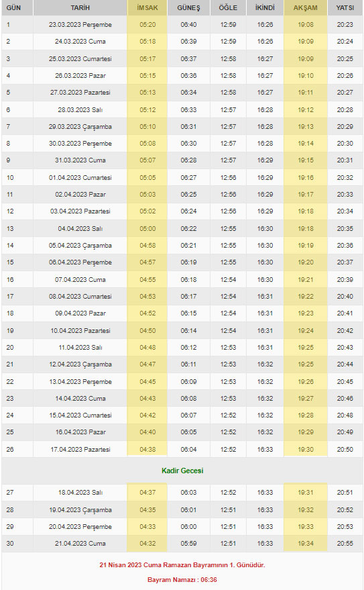Click imsak time 04:57 on day 15
The width and height of the screenshot is (364, 590).
coord(147,262)
